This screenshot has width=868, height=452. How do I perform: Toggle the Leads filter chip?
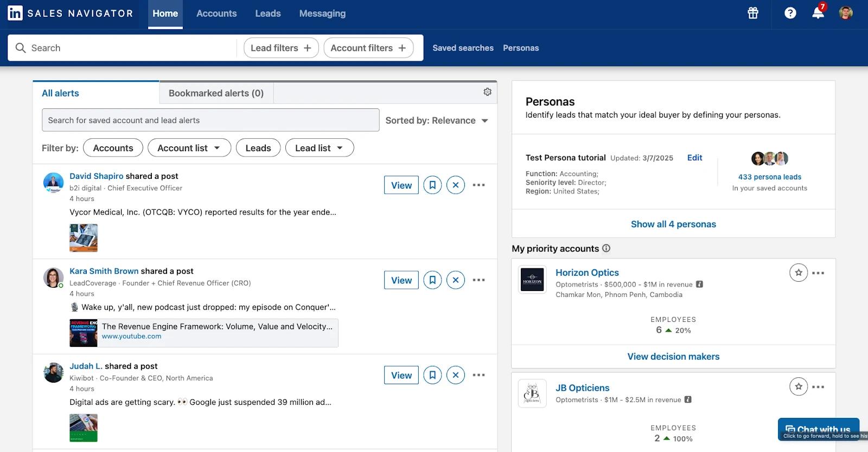pos(258,148)
